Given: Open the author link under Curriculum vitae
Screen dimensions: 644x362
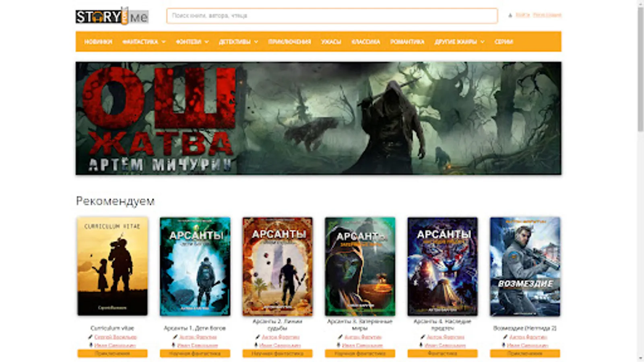Looking at the screenshot, I should coord(116,337).
